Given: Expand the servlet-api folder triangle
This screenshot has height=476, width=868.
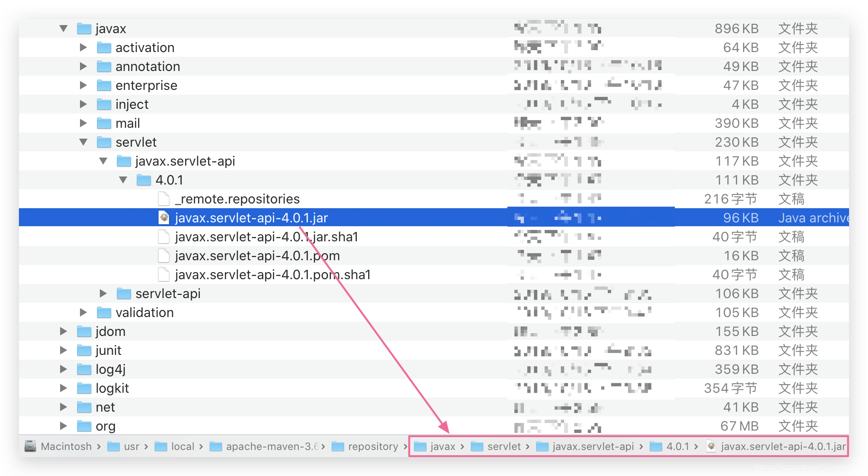Looking at the screenshot, I should (103, 293).
